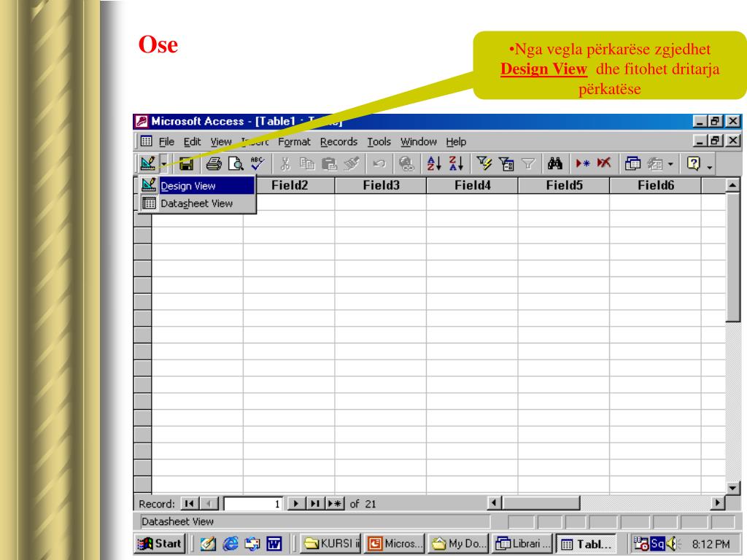747x560 pixels.
Task: Launch Word from quick launch bar
Action: click(274, 543)
